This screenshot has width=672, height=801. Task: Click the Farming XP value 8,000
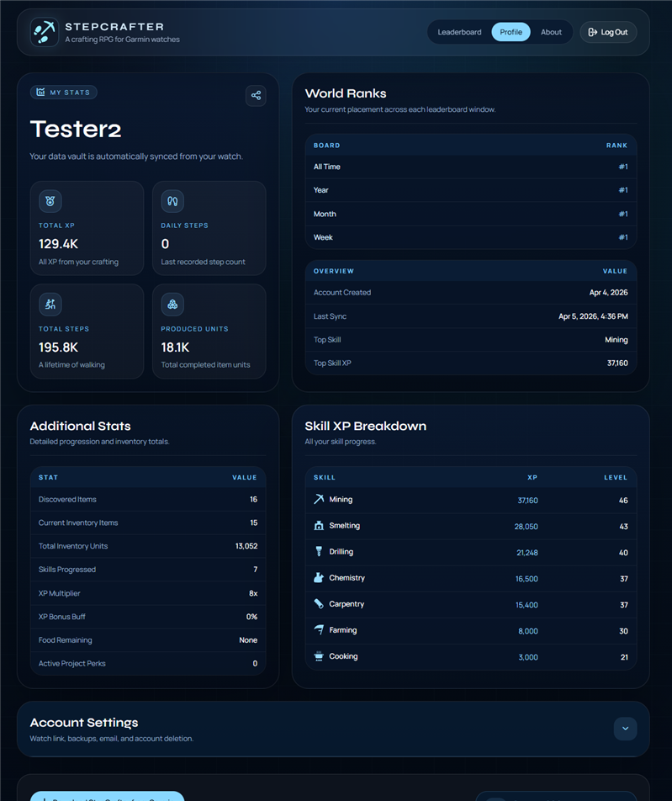(528, 631)
